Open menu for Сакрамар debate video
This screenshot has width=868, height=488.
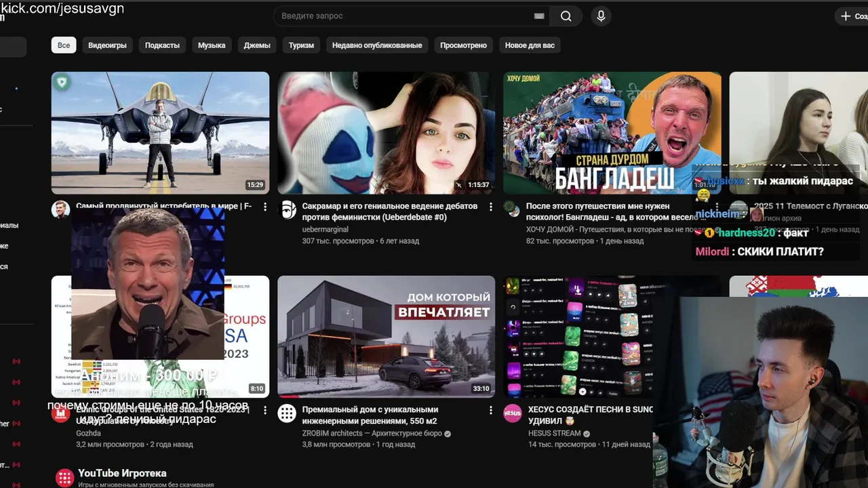(491, 207)
